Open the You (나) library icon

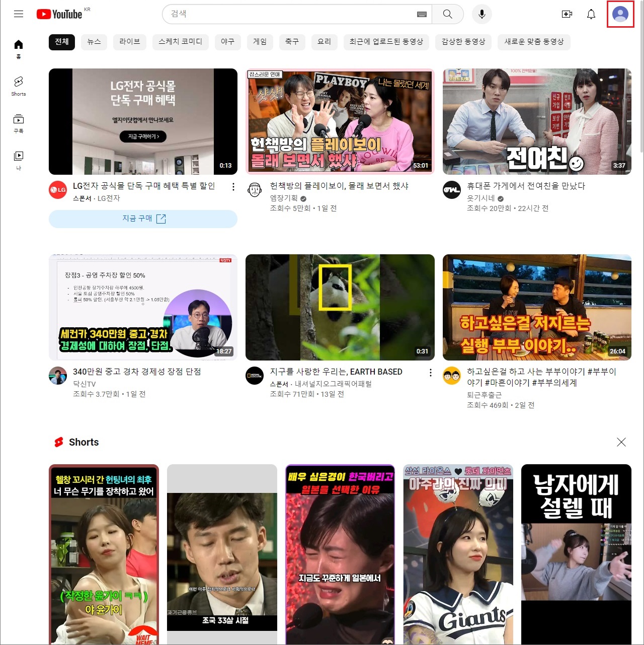19,161
